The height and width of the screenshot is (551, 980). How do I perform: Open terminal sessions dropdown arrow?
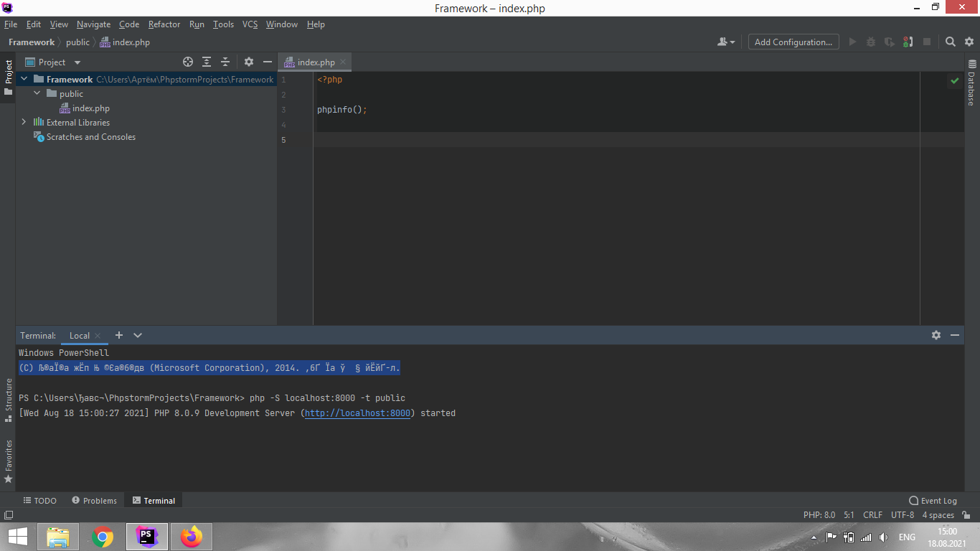click(x=138, y=335)
